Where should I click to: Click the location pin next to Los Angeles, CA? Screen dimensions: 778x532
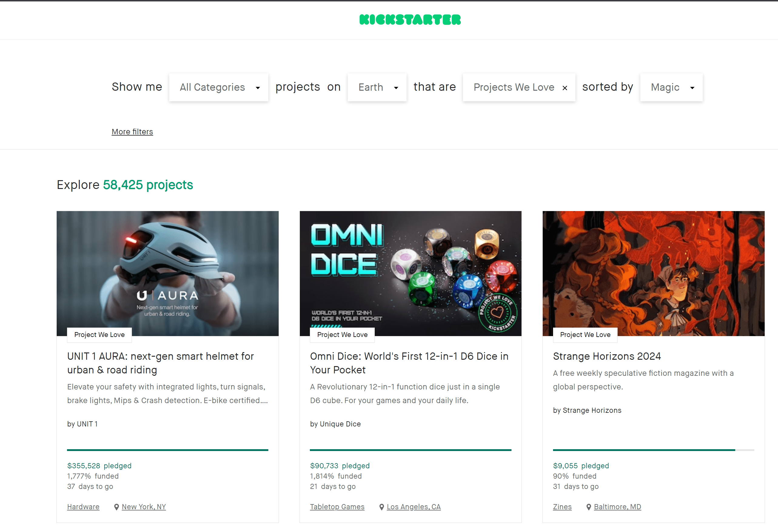pos(381,507)
